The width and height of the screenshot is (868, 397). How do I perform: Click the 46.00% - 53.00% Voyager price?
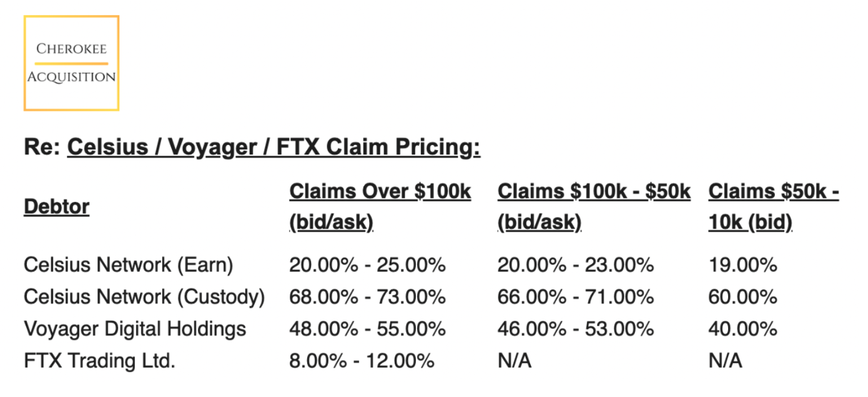click(x=575, y=329)
